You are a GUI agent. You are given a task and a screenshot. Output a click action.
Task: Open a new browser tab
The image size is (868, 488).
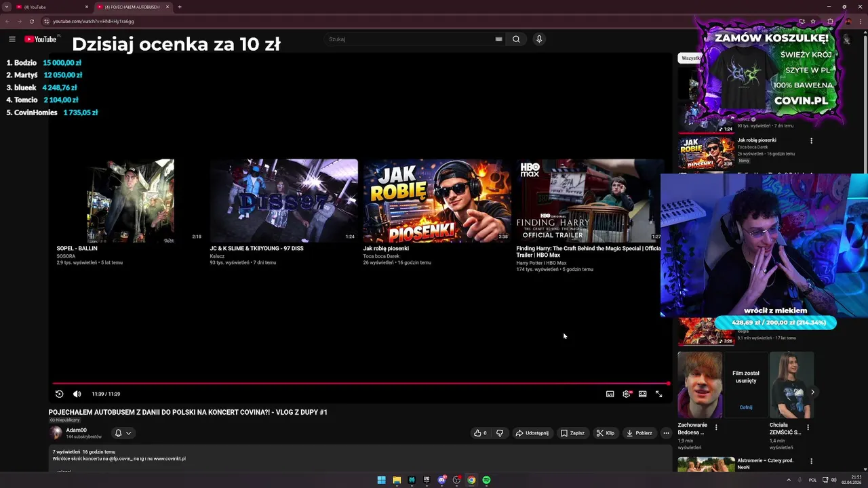click(x=180, y=7)
